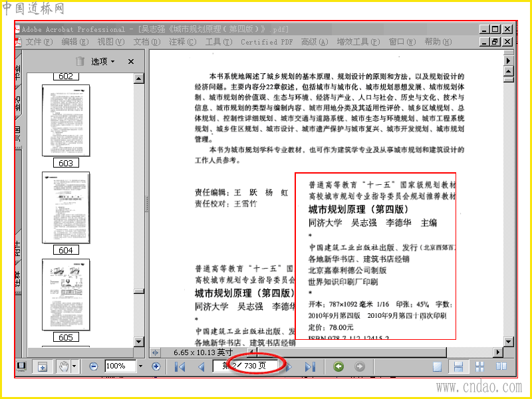The height and width of the screenshot is (399, 532).
Task: Click the zoom out minus icon
Action: click(x=94, y=366)
